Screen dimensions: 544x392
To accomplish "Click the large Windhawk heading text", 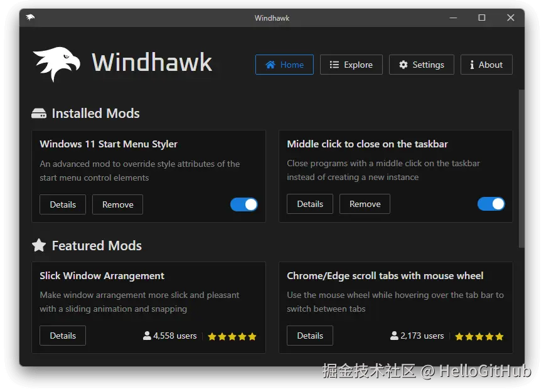I will click(152, 63).
